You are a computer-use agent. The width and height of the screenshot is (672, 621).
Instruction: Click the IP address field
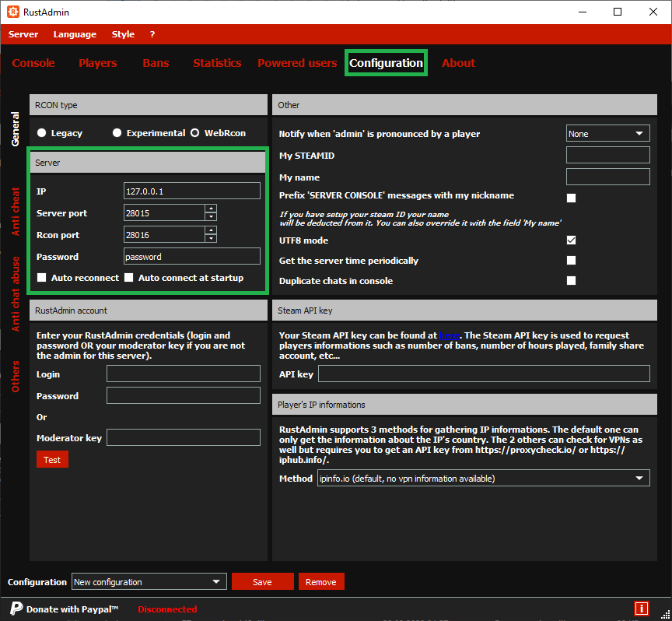pos(191,191)
